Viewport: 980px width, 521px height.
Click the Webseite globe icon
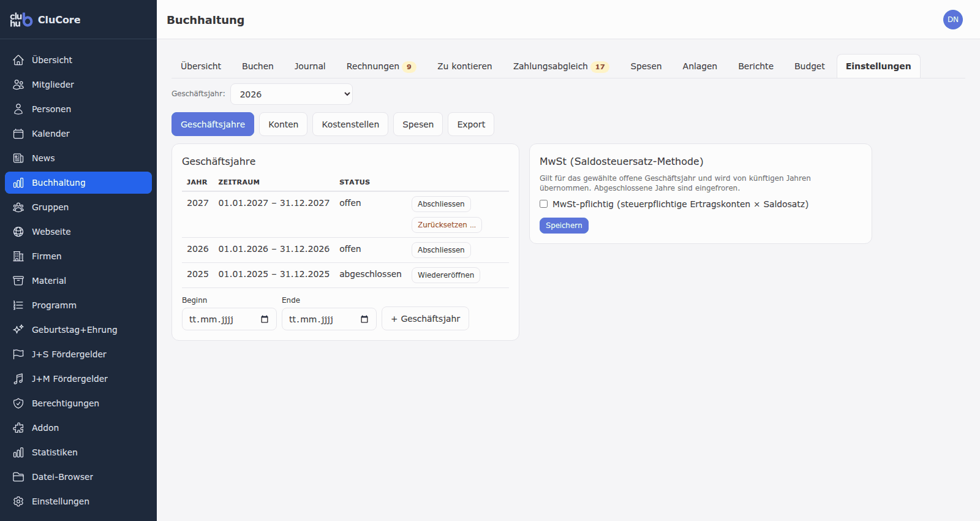[x=18, y=232]
